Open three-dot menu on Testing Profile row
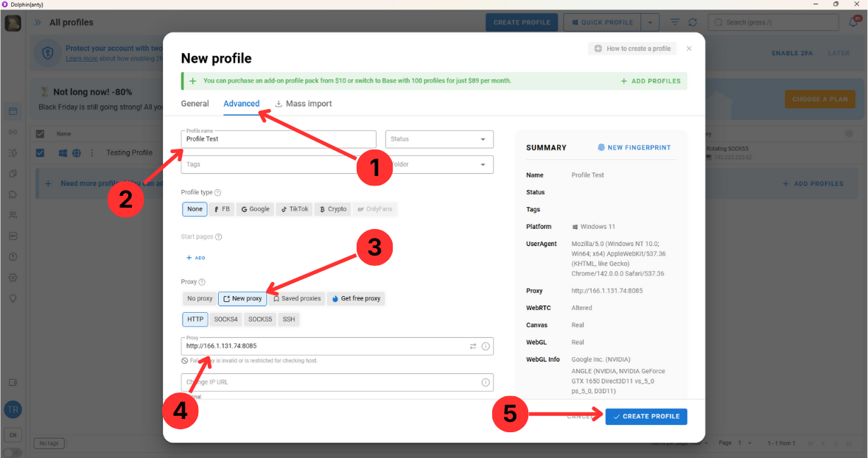The width and height of the screenshot is (868, 458). (92, 153)
